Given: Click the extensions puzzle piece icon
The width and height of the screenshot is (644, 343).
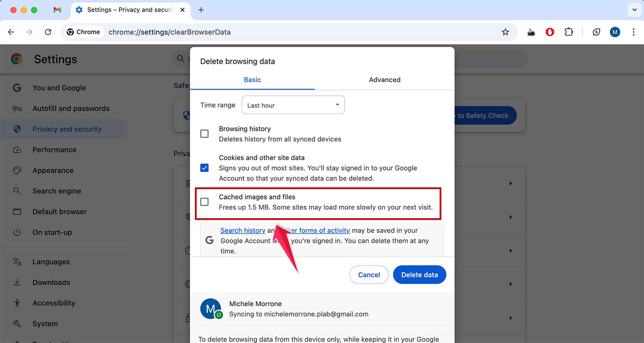Looking at the screenshot, I should click(x=568, y=32).
